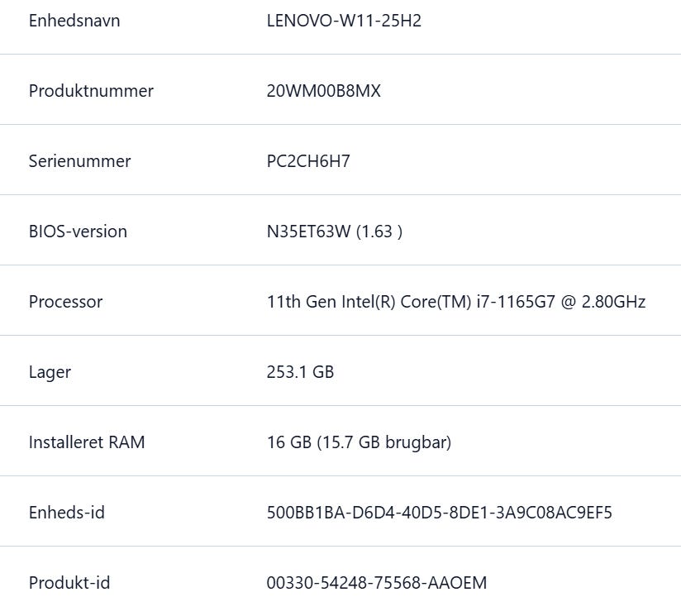681x616 pixels.
Task: Click the Processor label
Action: tap(65, 302)
